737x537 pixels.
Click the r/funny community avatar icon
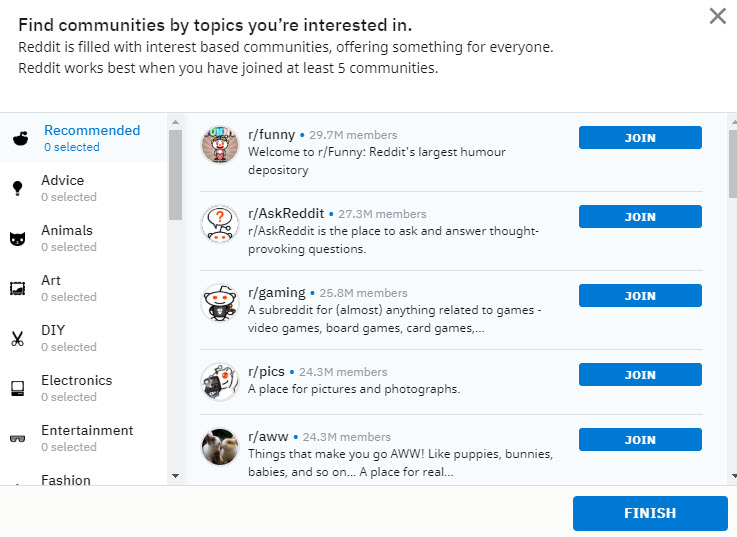219,145
